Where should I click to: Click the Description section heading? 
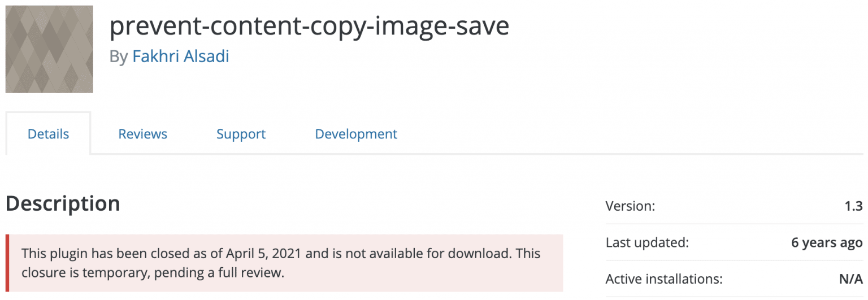click(63, 203)
